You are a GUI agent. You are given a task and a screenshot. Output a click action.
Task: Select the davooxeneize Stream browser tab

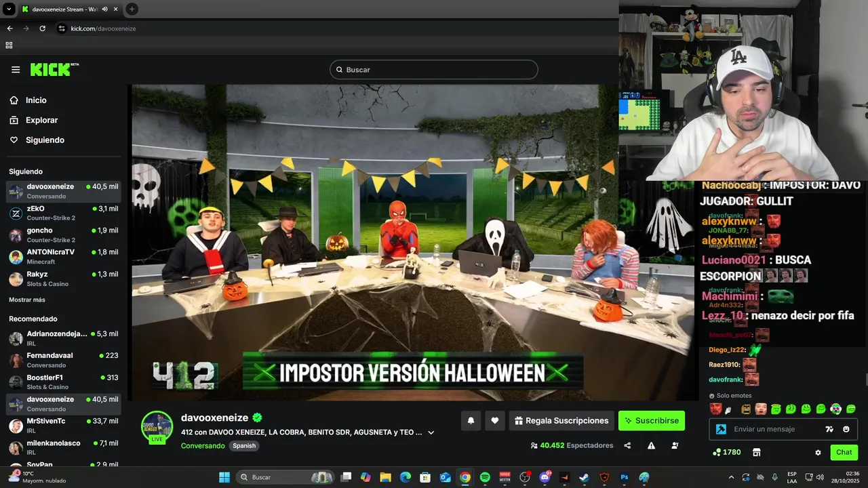(70, 9)
